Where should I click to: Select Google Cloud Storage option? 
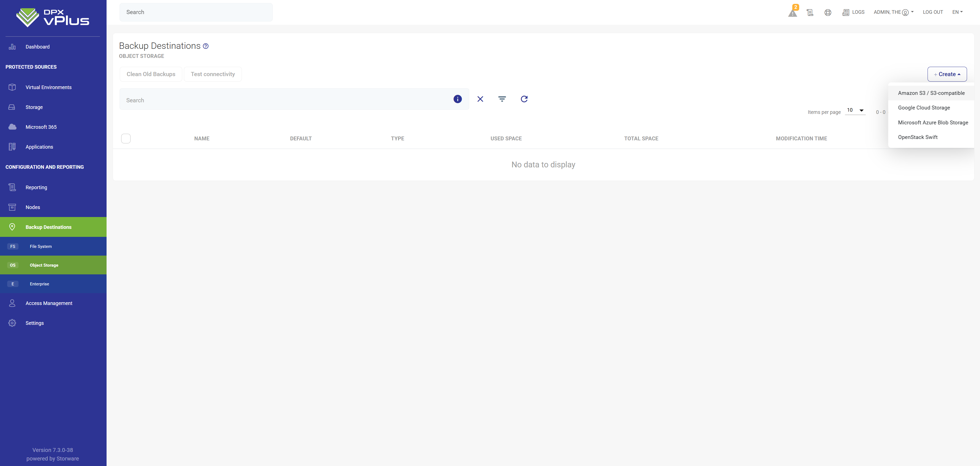pyautogui.click(x=924, y=108)
